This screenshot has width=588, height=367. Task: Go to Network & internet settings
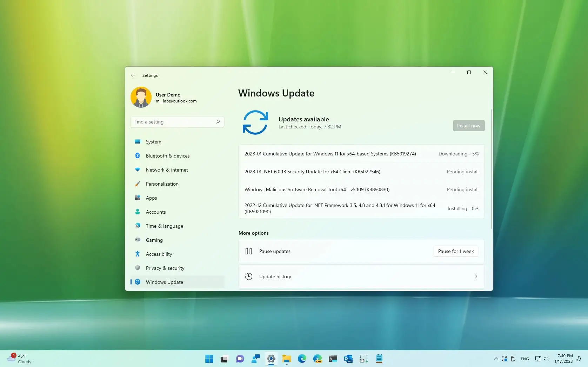(x=177, y=170)
